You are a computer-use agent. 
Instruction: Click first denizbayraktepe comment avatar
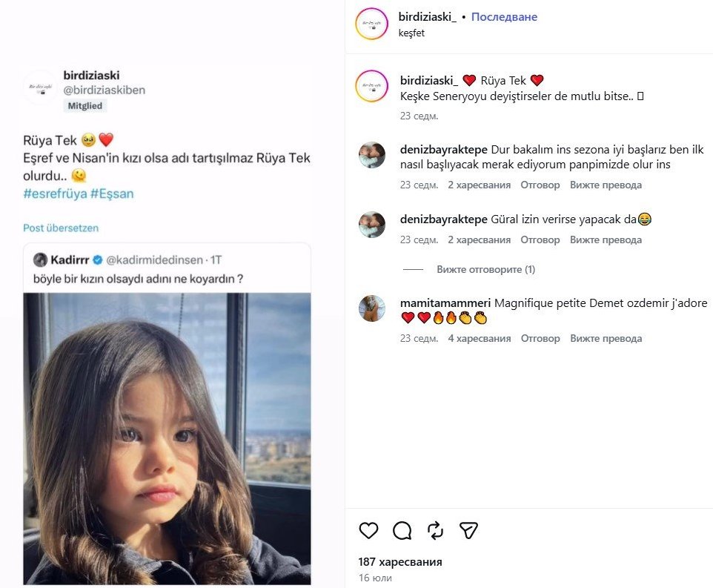[372, 155]
